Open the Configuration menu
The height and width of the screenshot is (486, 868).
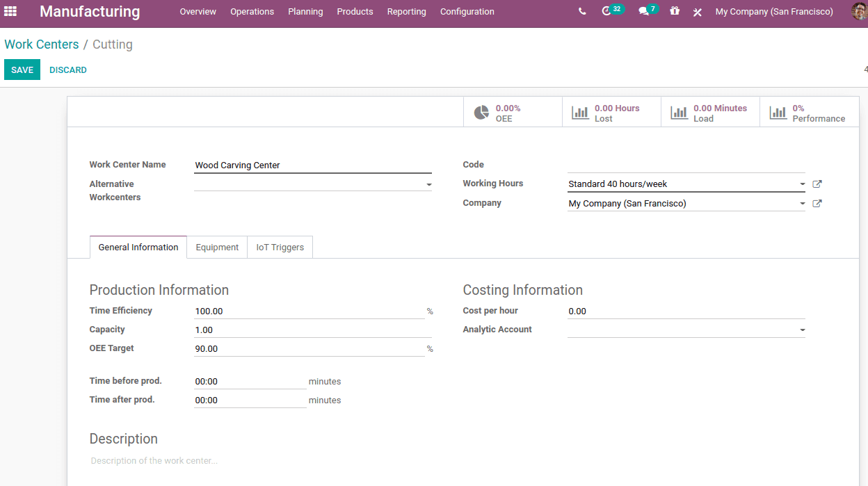[x=467, y=12]
